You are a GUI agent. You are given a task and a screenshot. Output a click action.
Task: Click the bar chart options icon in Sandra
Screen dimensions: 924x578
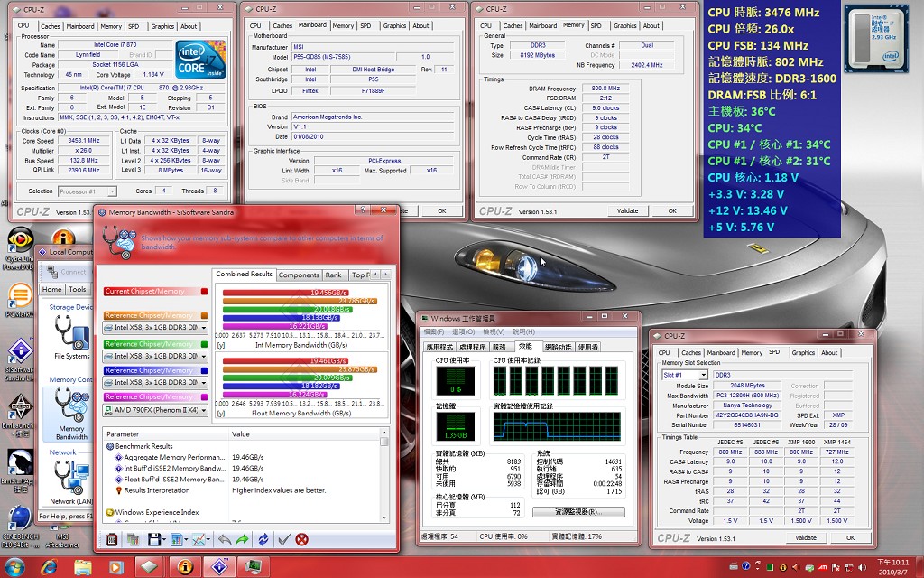click(176, 539)
